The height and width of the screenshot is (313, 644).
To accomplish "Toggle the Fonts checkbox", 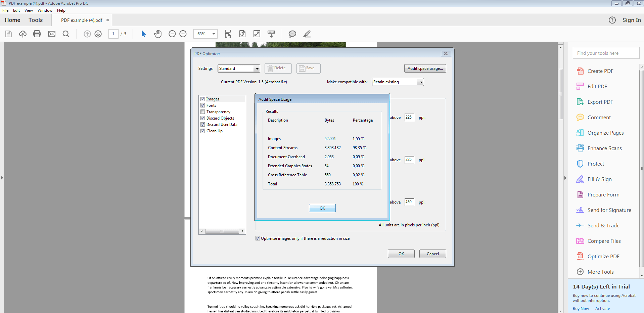I will click(203, 105).
